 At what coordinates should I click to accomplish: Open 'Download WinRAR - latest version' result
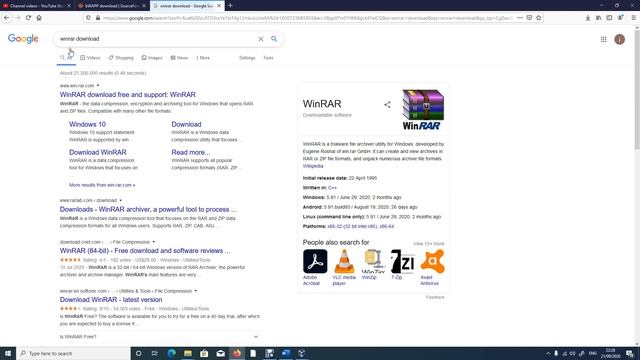coord(111,300)
